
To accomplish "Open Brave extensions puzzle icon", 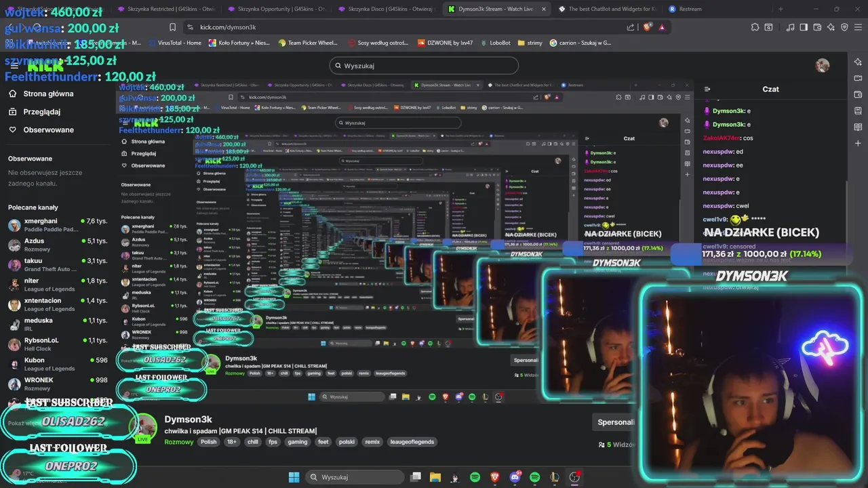I will [x=755, y=27].
